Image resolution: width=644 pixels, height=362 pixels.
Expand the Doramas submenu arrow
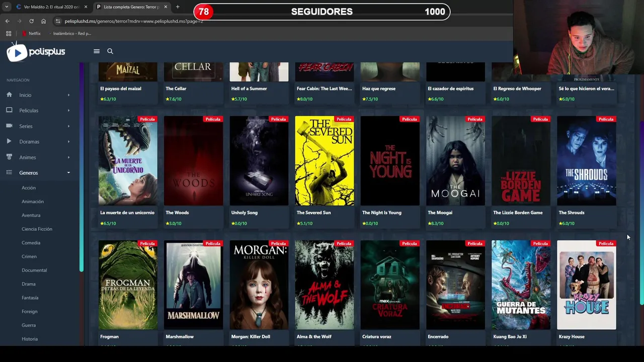click(x=68, y=142)
